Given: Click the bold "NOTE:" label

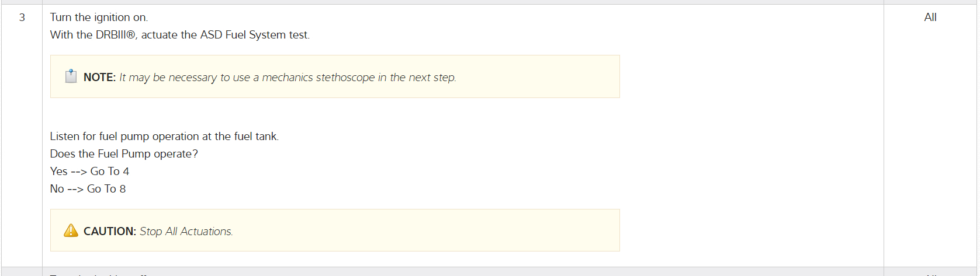Looking at the screenshot, I should (99, 77).
